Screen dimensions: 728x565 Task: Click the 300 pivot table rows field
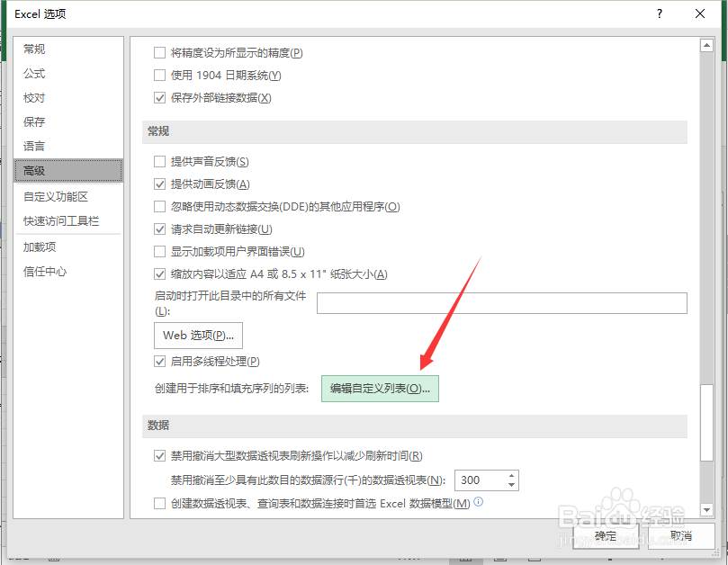pos(481,480)
